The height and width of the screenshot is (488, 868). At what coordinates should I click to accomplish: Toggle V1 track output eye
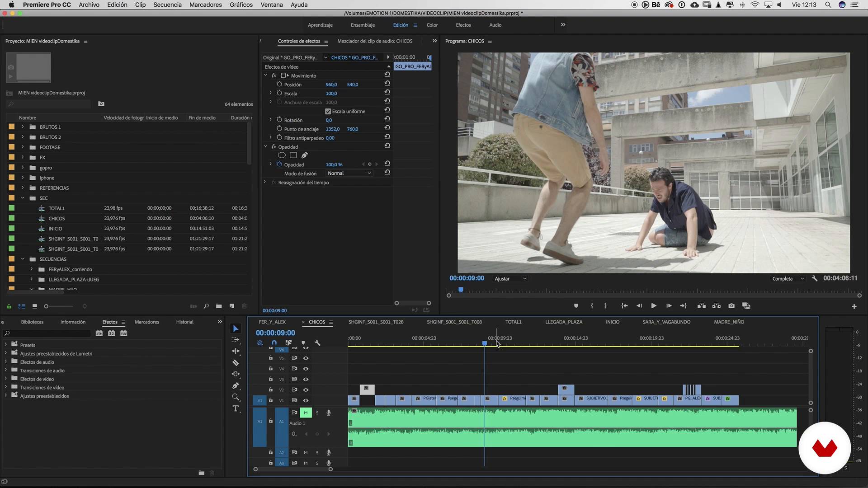pyautogui.click(x=306, y=400)
